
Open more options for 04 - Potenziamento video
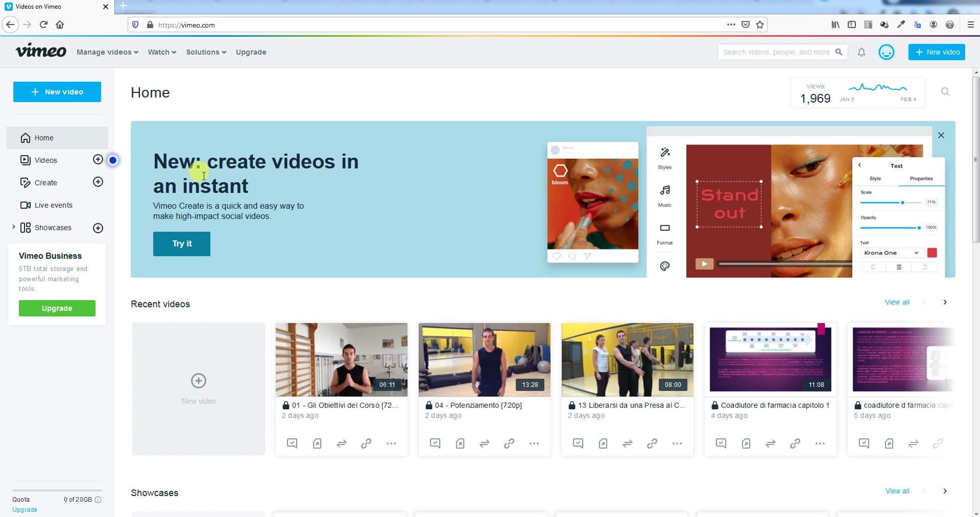[x=534, y=443]
